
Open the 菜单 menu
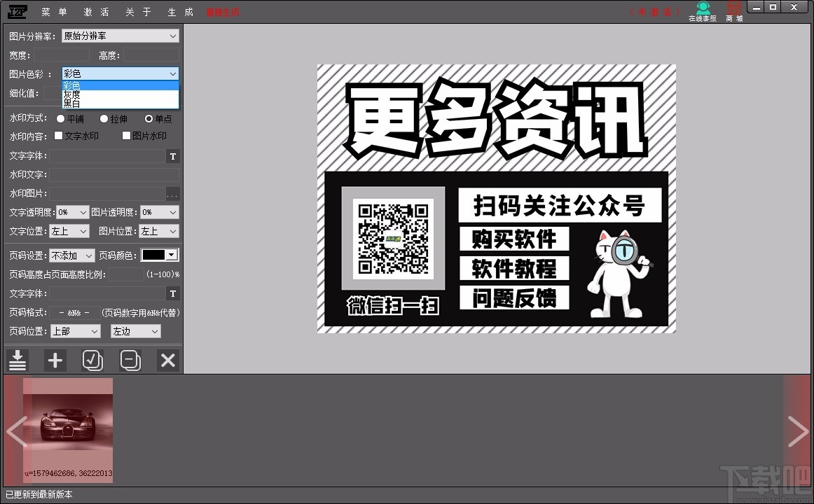tap(51, 11)
